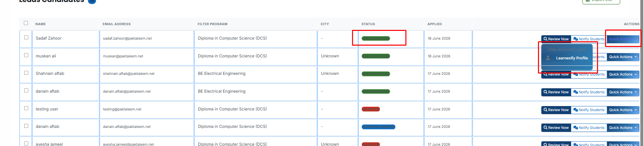Image resolution: width=644 pixels, height=146 pixels.
Task: Click Notify Students for danain aftab, BE Electrical Engineering
Action: coord(589,92)
